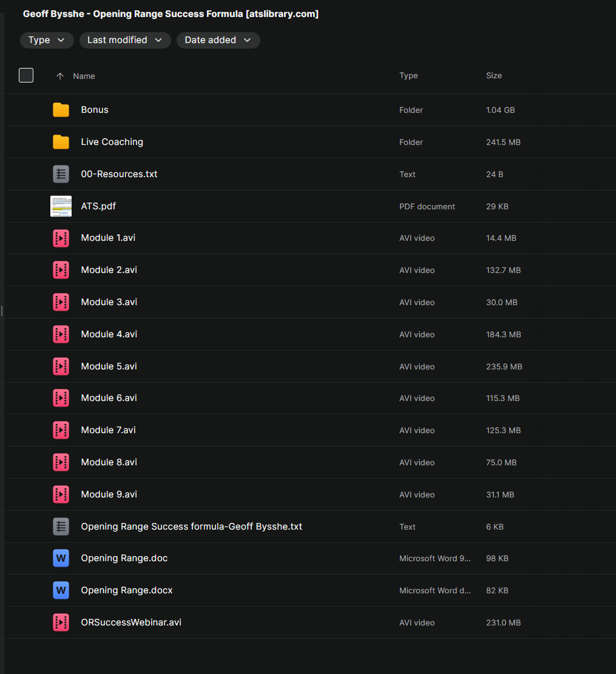This screenshot has height=674, width=616.
Task: Click the 231.0 MB size value
Action: coord(503,623)
